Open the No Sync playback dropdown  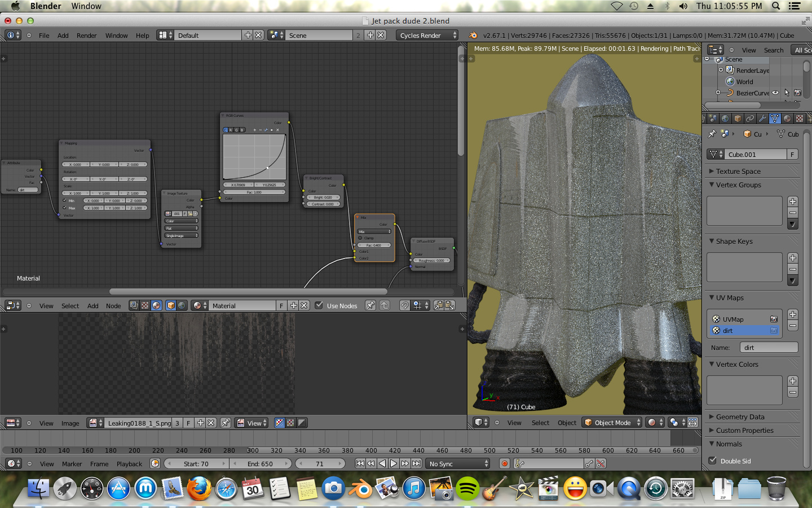pyautogui.click(x=458, y=463)
